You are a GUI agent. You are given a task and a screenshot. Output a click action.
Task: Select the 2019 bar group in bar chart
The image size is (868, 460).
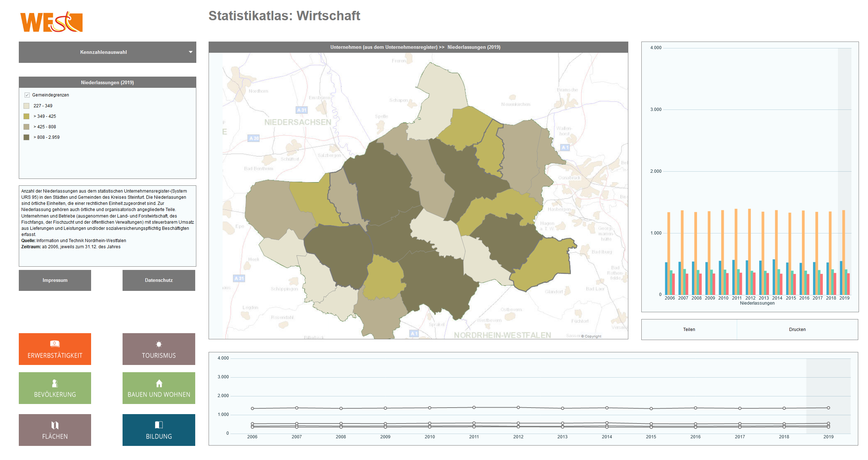click(845, 252)
